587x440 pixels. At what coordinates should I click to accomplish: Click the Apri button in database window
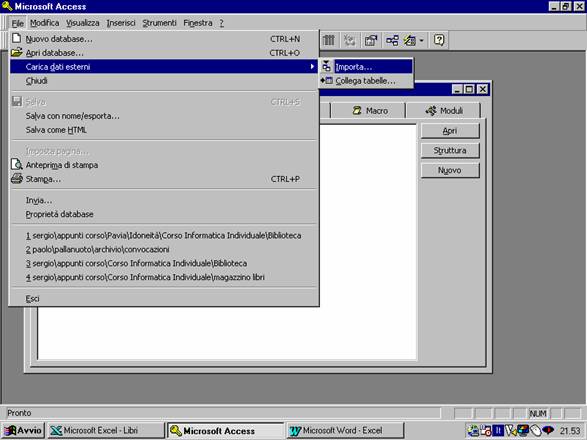coord(450,131)
